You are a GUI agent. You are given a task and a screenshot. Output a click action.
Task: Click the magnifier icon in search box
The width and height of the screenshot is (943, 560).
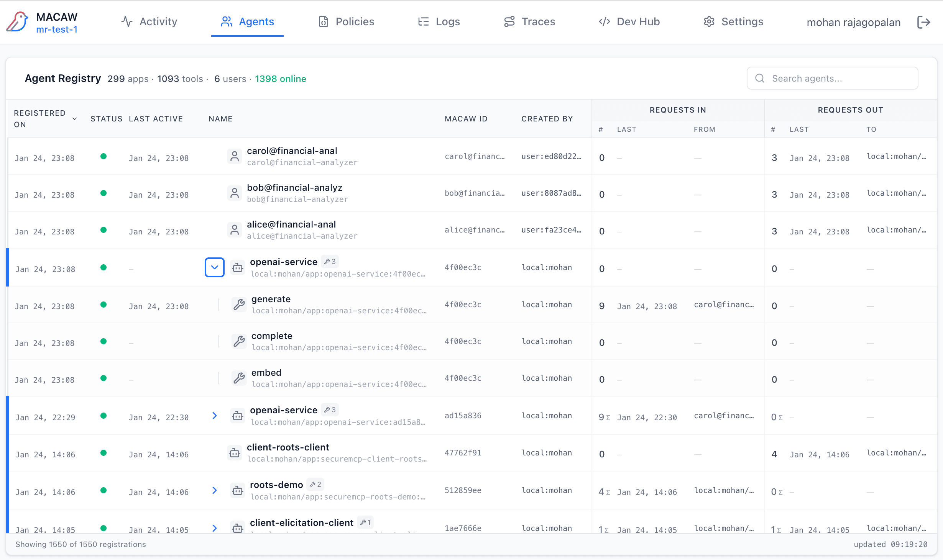[760, 79]
